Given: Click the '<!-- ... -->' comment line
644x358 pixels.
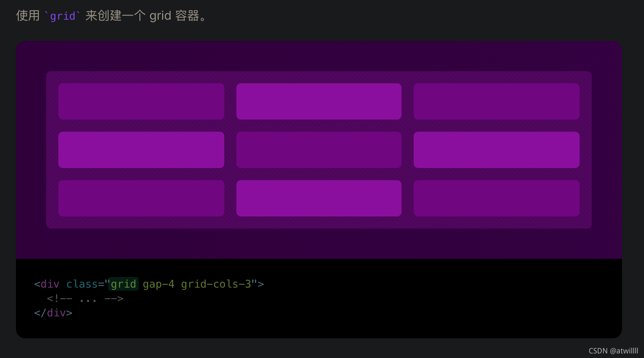Looking at the screenshot, I should click(x=85, y=299).
